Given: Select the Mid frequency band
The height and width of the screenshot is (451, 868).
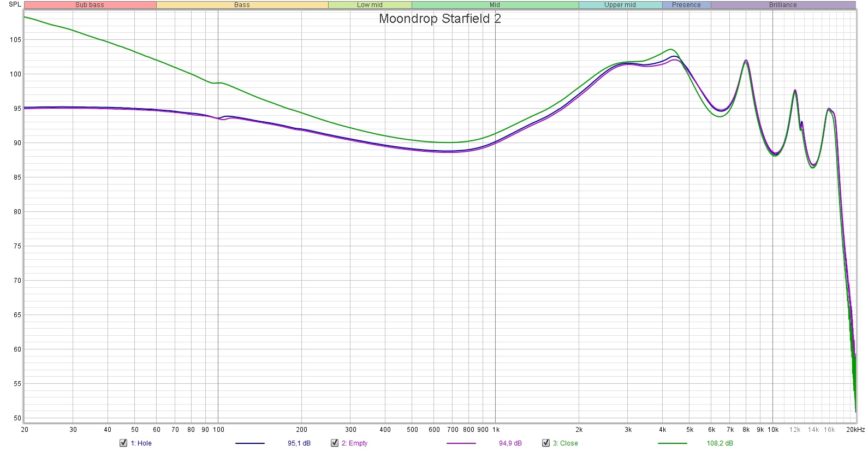Looking at the screenshot, I should coord(495,5).
